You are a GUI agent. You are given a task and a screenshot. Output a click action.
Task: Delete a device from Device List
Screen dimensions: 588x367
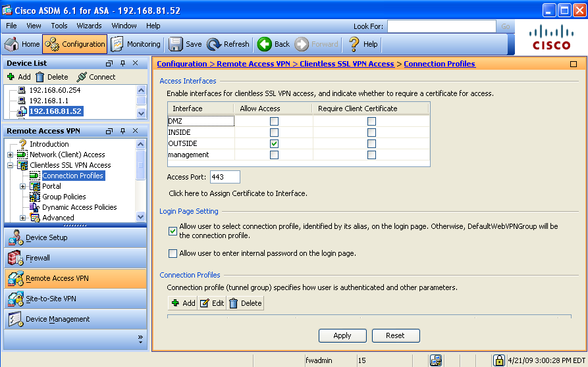point(52,77)
